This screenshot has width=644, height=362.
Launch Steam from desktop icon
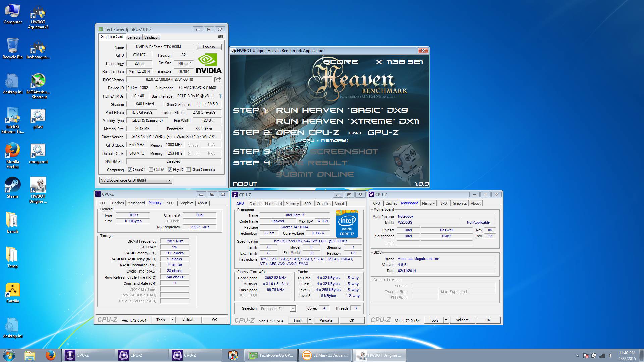[13, 188]
